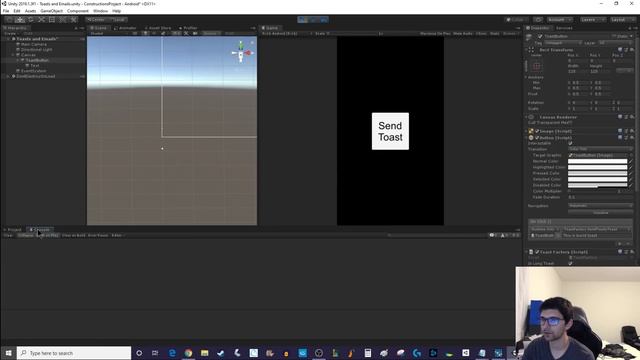Image resolution: width=640 pixels, height=360 pixels.
Task: Toggle the Is Long Toast checkbox
Action: (570, 263)
